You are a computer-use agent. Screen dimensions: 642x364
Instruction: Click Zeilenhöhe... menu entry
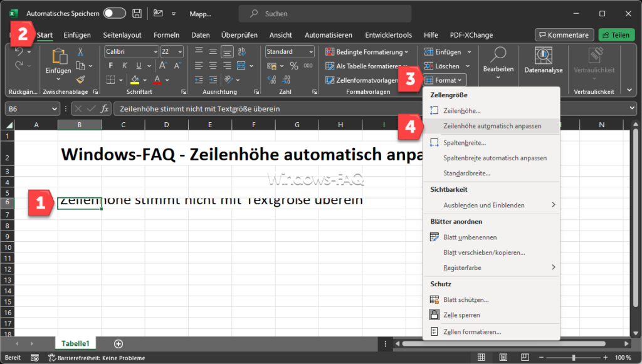pos(492,110)
